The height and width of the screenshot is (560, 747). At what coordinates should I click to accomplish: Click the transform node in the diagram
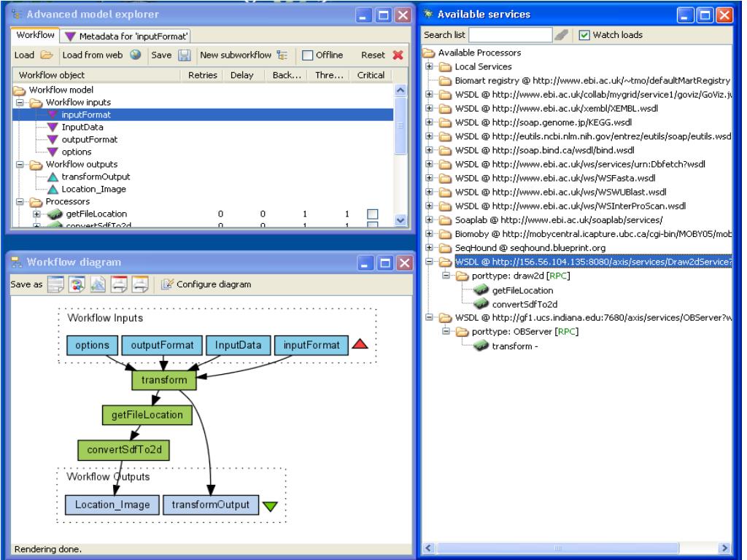164,380
